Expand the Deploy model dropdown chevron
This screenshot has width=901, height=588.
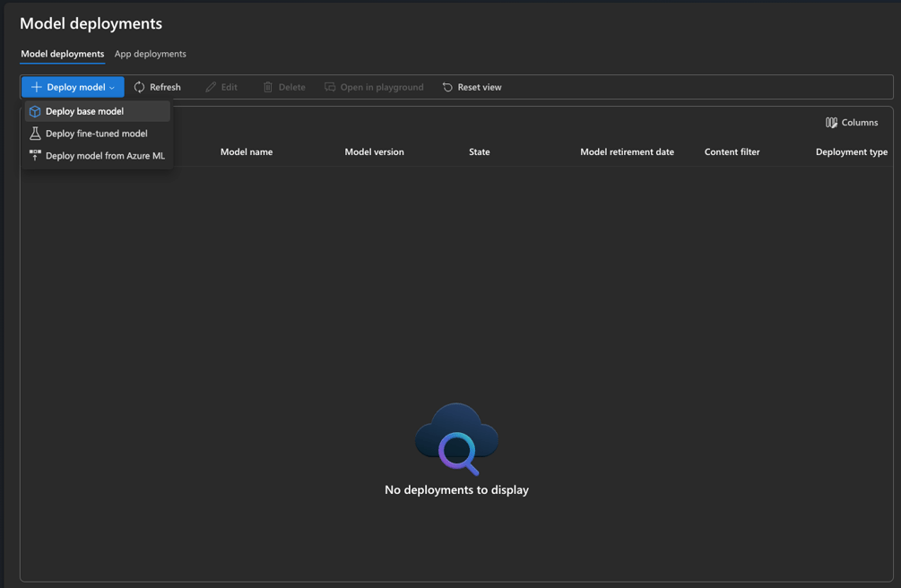pos(112,86)
